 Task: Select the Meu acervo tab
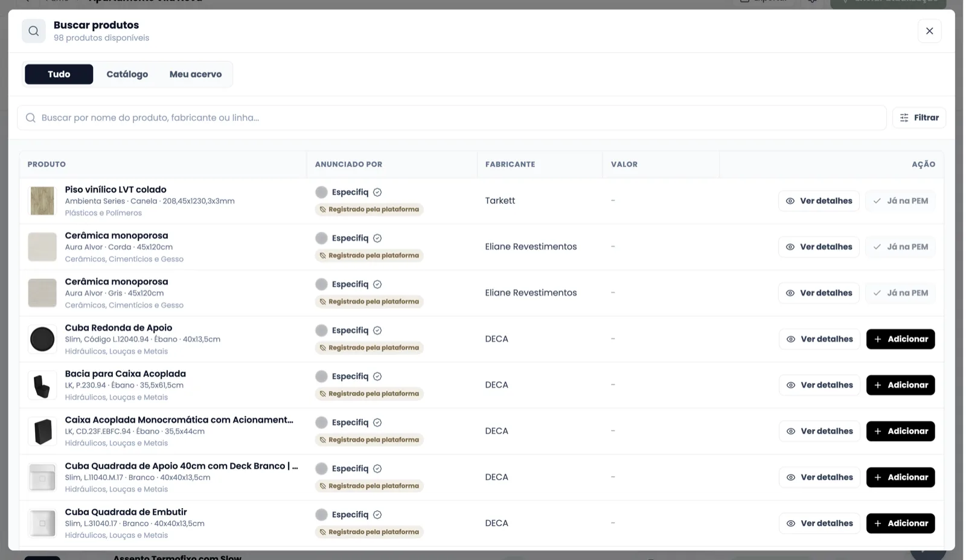[x=196, y=74]
